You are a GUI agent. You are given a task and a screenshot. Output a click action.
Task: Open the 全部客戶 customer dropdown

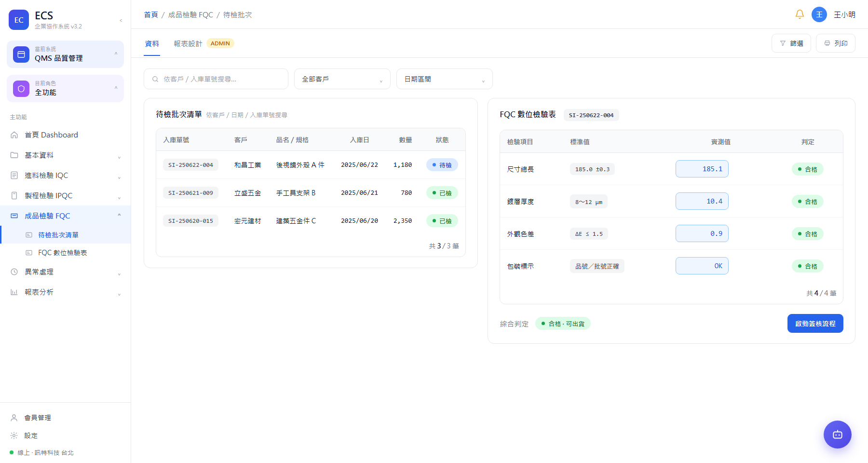(x=342, y=79)
